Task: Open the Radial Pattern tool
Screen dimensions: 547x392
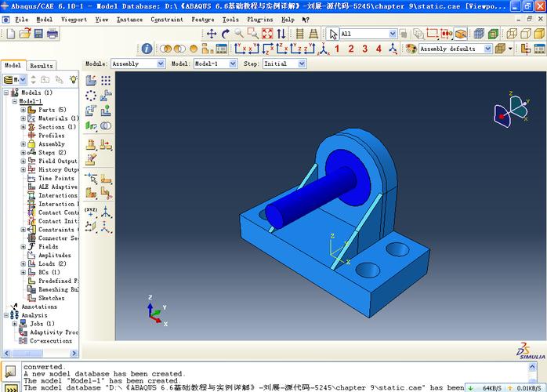Action: [91, 96]
